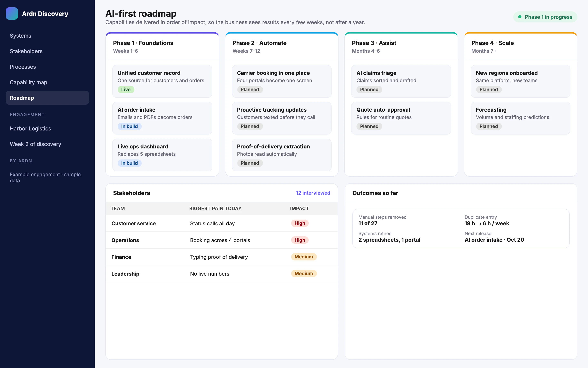The height and width of the screenshot is (368, 588).
Task: Click Planned pill under Forecasting
Action: [x=489, y=126]
